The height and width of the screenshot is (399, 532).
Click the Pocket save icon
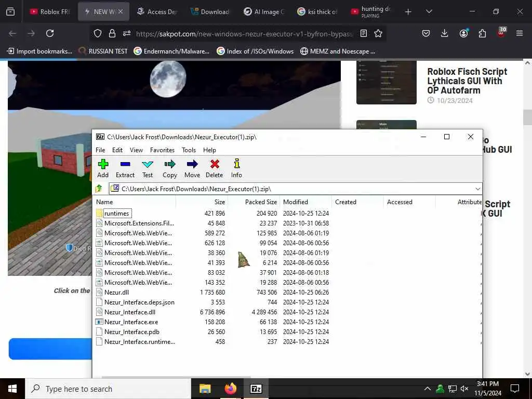[426, 33]
